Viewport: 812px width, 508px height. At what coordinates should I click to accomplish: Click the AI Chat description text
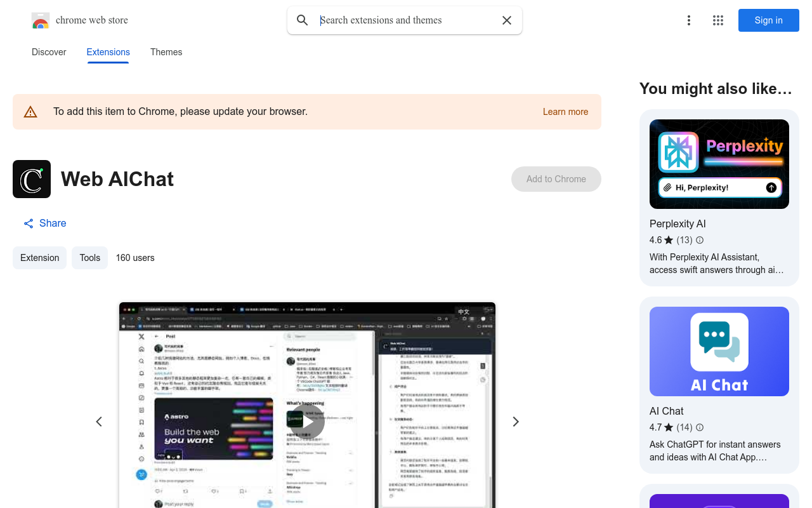tap(715, 451)
